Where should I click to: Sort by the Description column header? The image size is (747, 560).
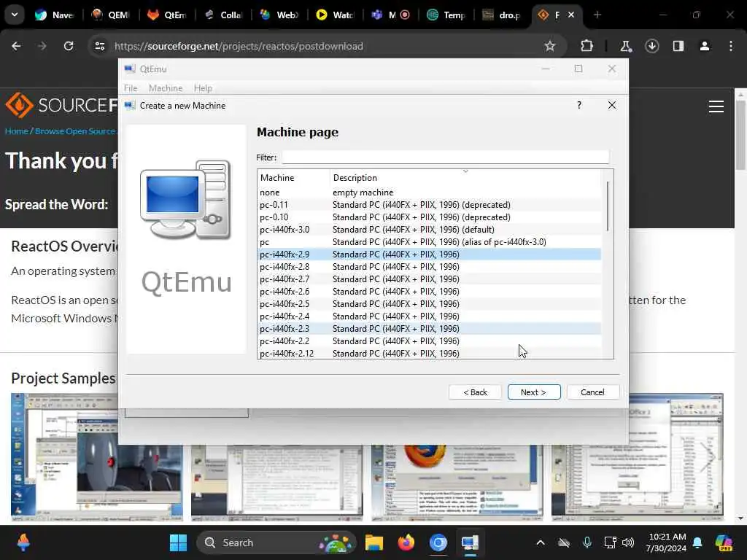click(465, 178)
